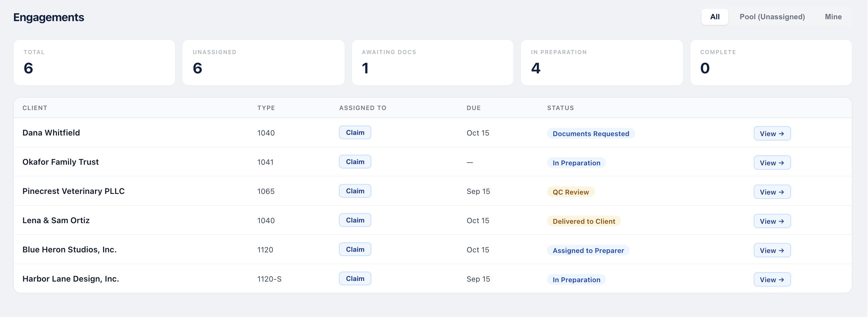Click the Assigned to Preparer status badge

click(588, 250)
